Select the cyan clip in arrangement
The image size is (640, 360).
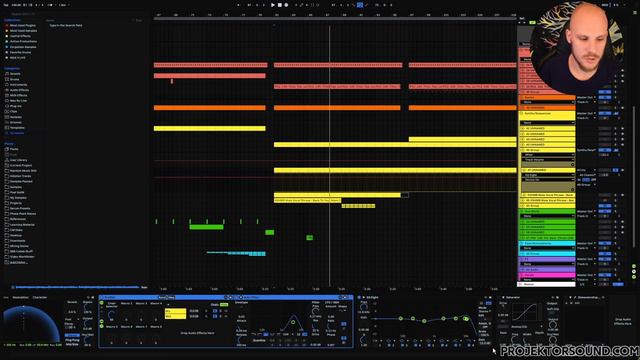pos(236,253)
